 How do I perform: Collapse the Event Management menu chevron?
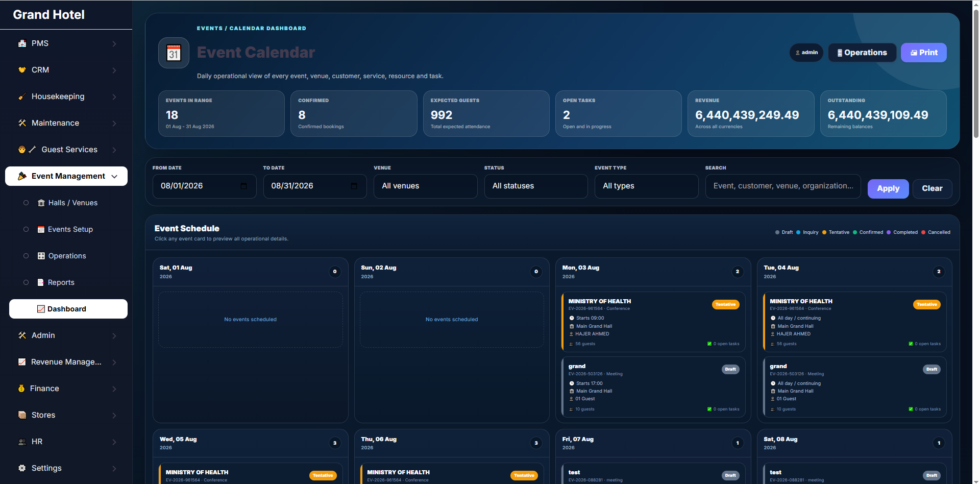pos(114,176)
